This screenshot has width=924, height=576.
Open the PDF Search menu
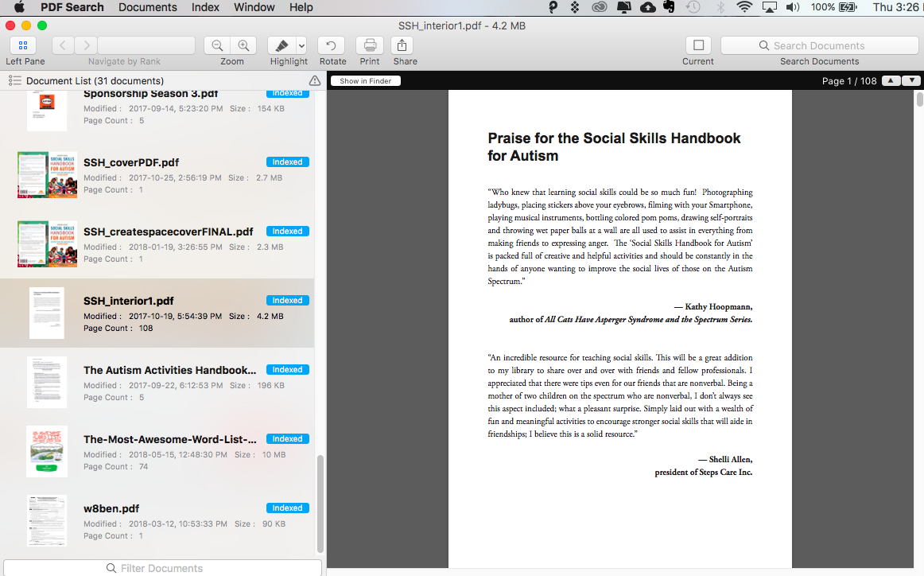coord(72,7)
